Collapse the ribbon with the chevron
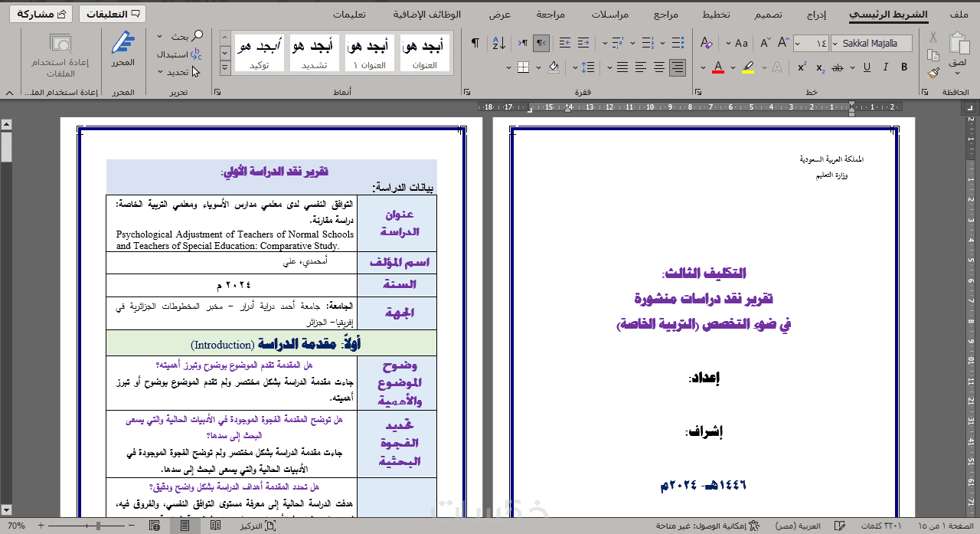The image size is (980, 534). click(x=9, y=93)
